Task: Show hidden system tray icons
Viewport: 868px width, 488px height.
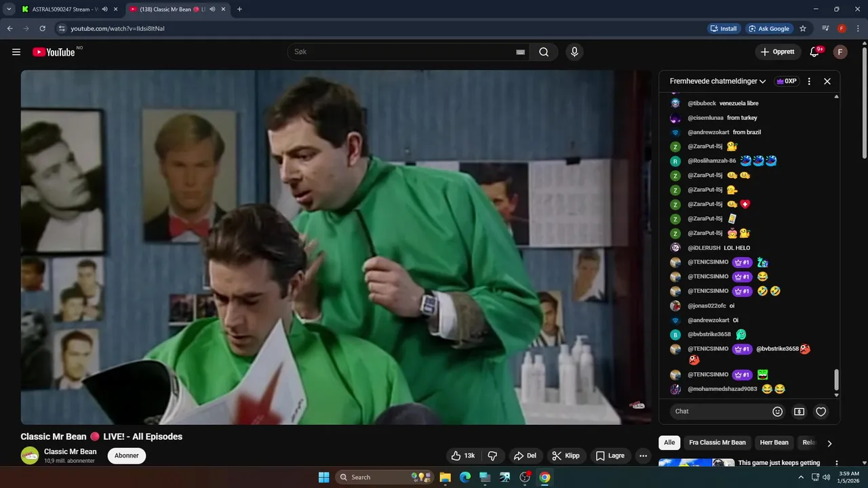Action: pyautogui.click(x=801, y=477)
